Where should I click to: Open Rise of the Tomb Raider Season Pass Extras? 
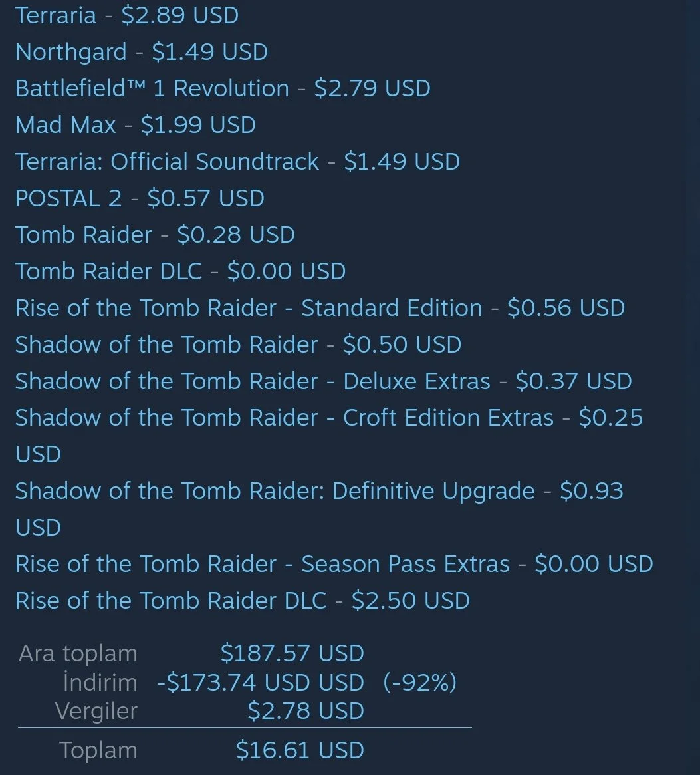click(x=334, y=564)
